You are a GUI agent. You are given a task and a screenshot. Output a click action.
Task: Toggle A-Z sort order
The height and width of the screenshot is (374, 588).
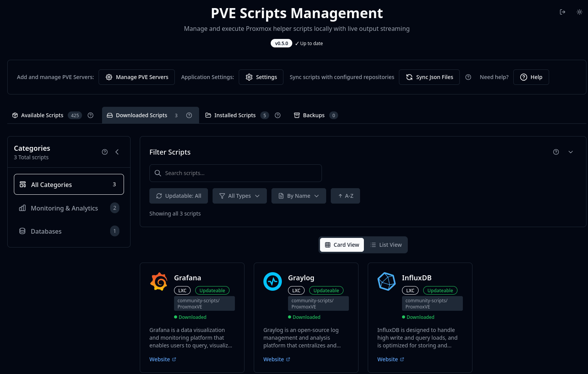345,196
